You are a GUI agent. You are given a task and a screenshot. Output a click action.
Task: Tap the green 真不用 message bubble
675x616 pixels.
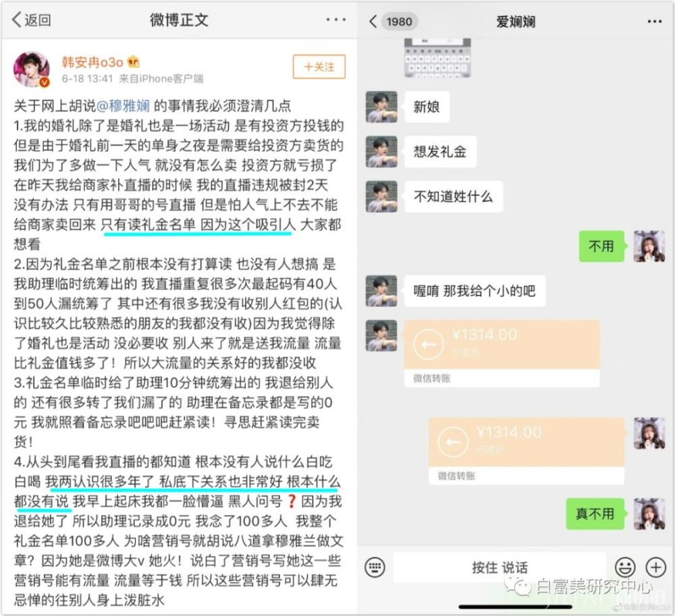(x=595, y=514)
